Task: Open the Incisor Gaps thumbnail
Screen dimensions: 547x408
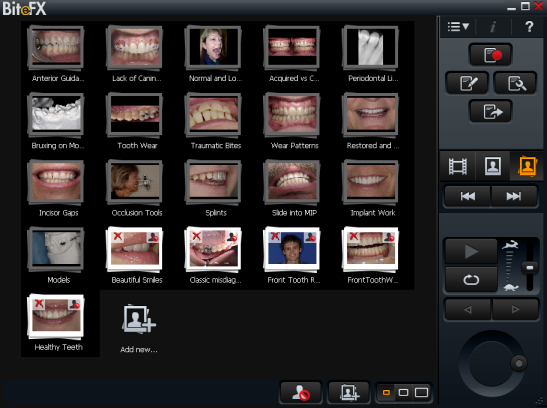Action: (x=56, y=182)
